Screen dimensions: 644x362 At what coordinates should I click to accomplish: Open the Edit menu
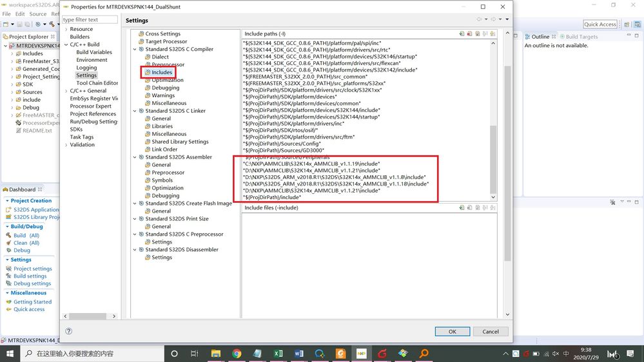[20, 14]
